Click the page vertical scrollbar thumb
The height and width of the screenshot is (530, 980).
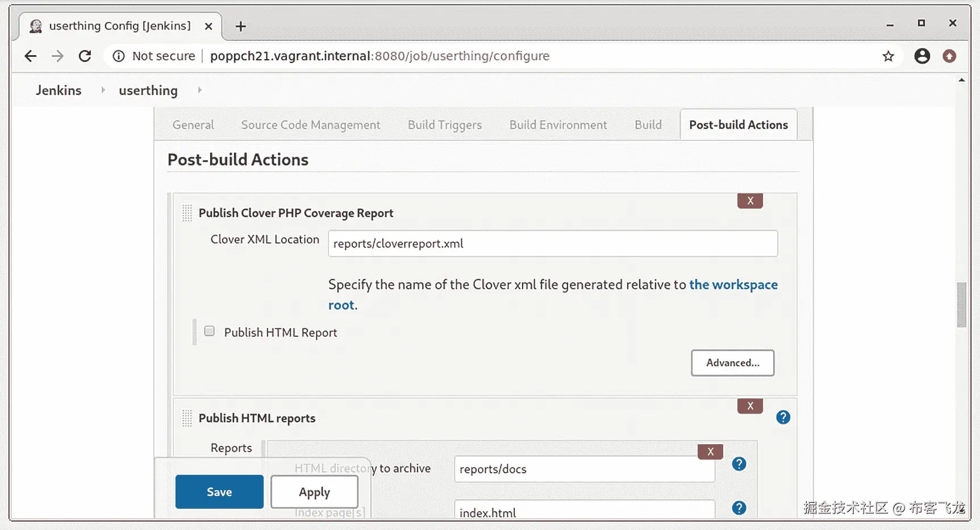(961, 304)
